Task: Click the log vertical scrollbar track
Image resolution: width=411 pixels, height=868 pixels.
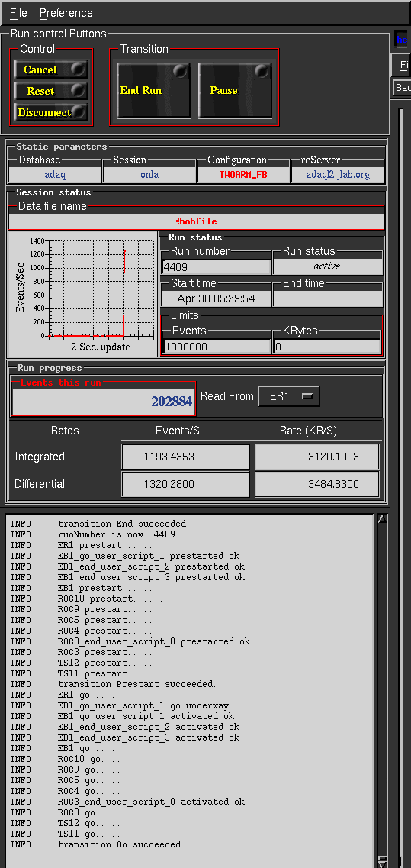Action: pyautogui.click(x=382, y=690)
